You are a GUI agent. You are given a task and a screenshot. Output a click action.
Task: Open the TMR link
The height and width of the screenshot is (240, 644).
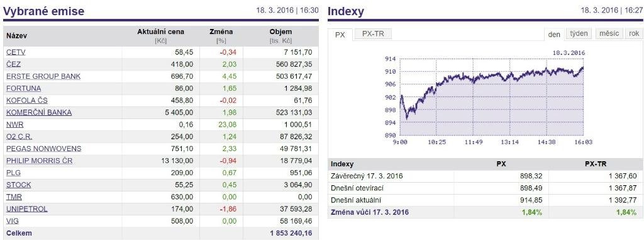14,197
